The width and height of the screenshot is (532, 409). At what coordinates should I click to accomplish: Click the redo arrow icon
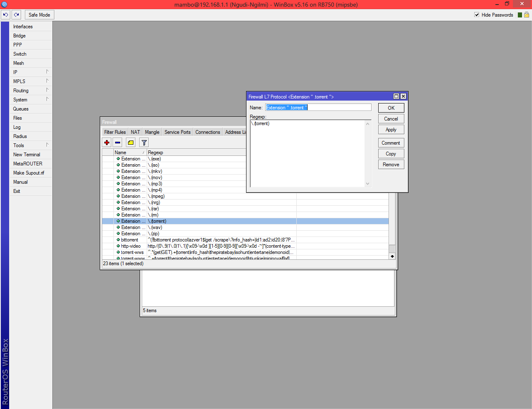[x=17, y=15]
